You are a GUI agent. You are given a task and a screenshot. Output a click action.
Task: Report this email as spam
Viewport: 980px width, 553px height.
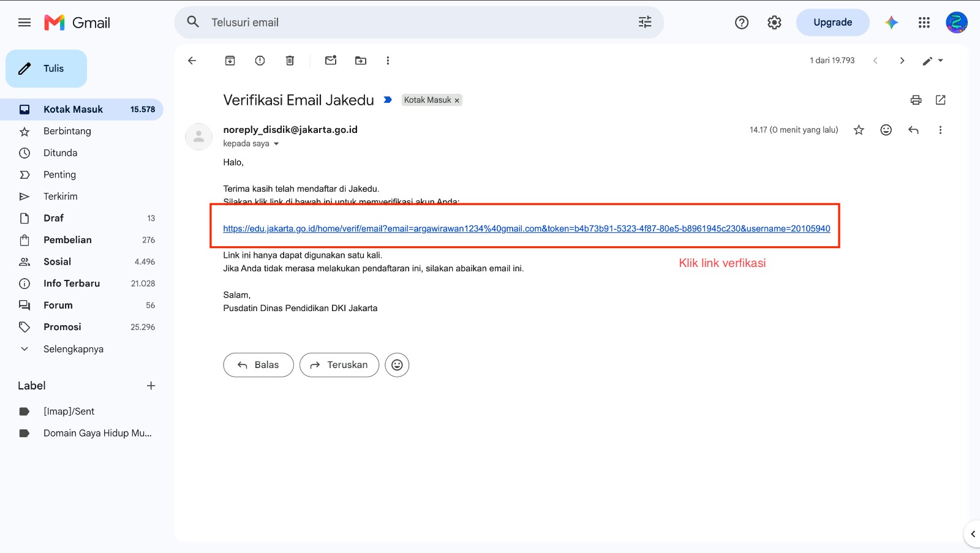tap(260, 61)
